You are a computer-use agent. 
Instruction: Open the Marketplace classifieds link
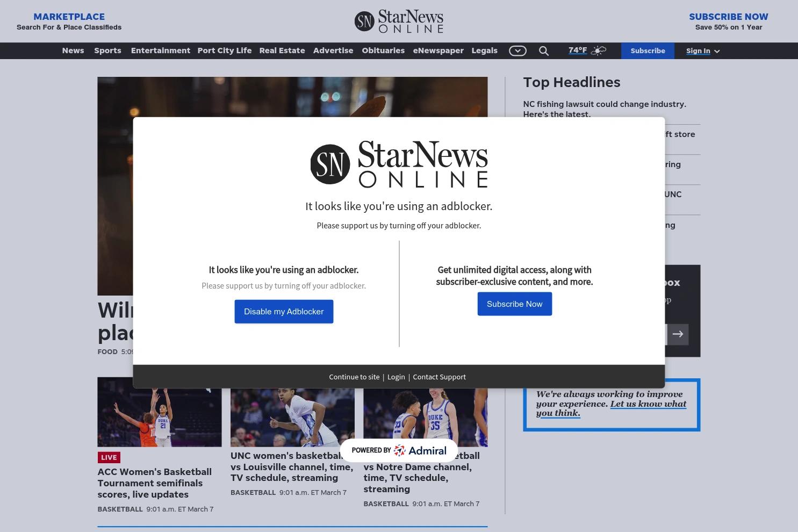69,21
